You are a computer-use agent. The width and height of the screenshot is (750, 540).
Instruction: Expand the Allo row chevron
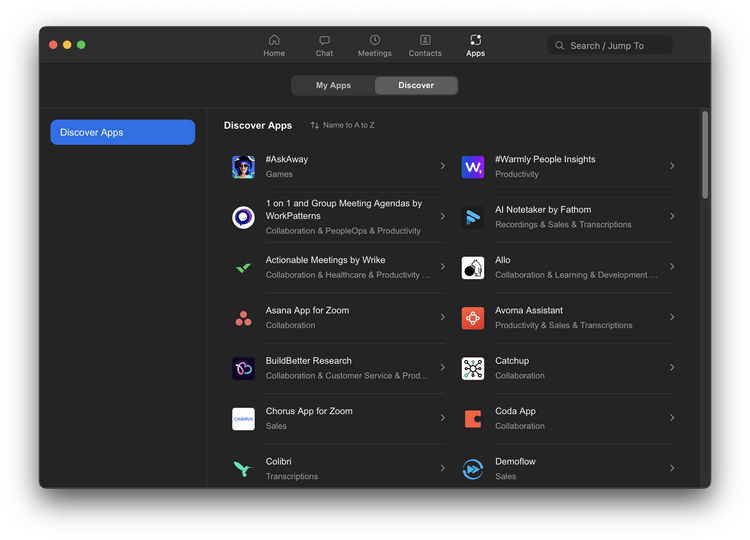click(x=672, y=266)
